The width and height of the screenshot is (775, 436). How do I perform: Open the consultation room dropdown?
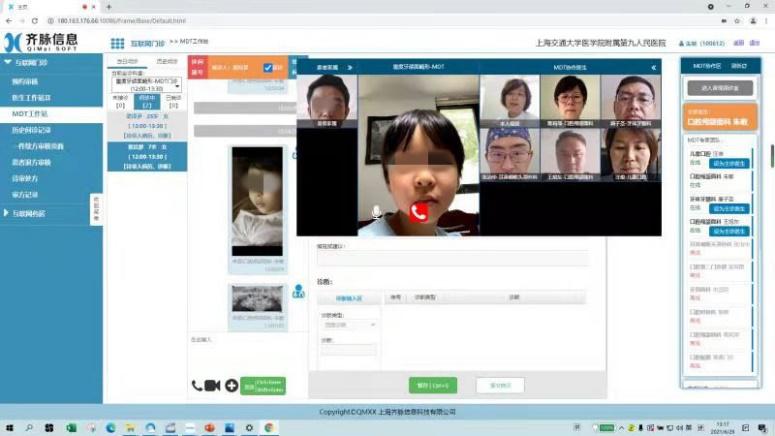click(x=146, y=86)
